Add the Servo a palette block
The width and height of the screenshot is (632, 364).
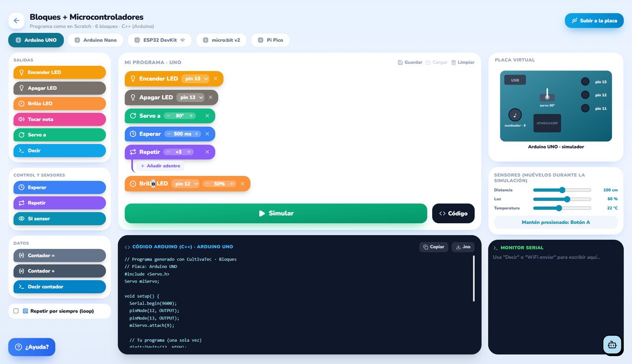pos(59,135)
